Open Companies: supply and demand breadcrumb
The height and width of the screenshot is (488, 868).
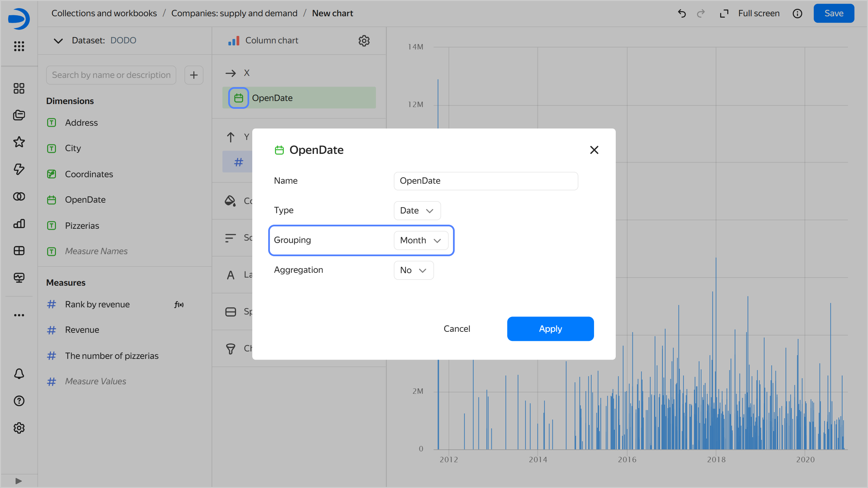point(234,13)
